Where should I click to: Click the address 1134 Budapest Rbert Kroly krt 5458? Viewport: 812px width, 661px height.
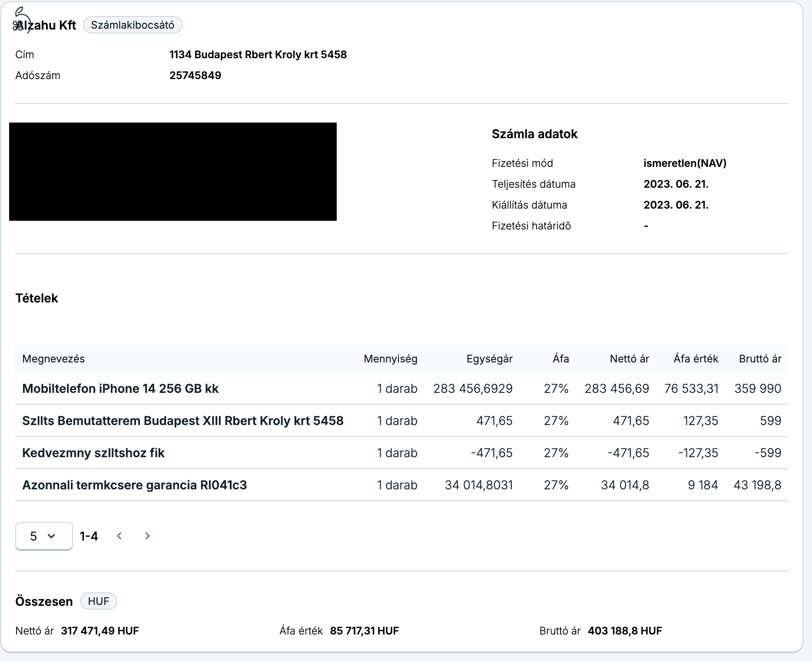pyautogui.click(x=258, y=54)
